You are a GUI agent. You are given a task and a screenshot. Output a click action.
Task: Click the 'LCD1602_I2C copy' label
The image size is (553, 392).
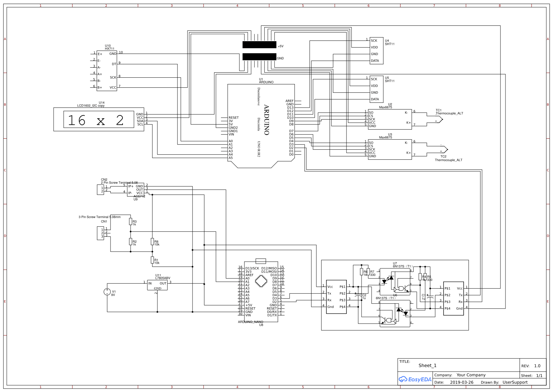(x=91, y=105)
